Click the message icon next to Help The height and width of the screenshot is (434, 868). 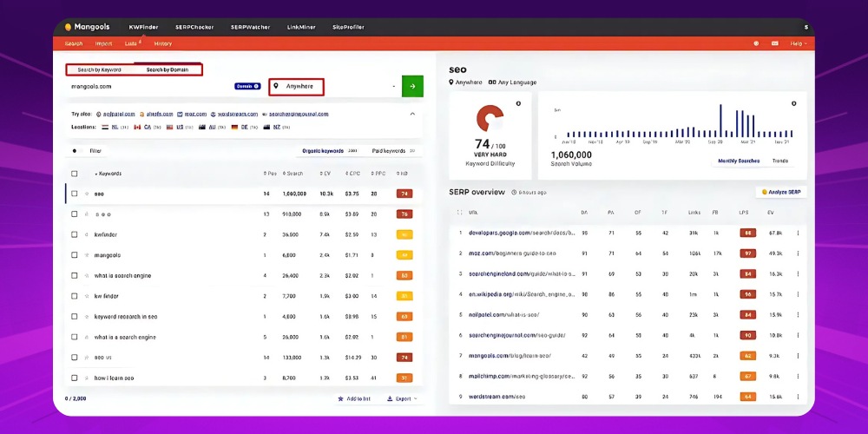tap(774, 43)
